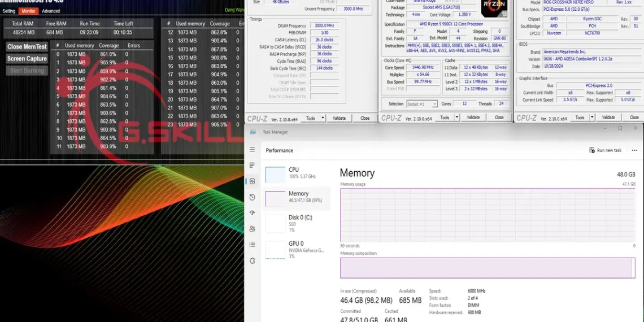The height and width of the screenshot is (322, 644).
Task: Open Processes page icon in Task Manager
Action: pos(252,166)
